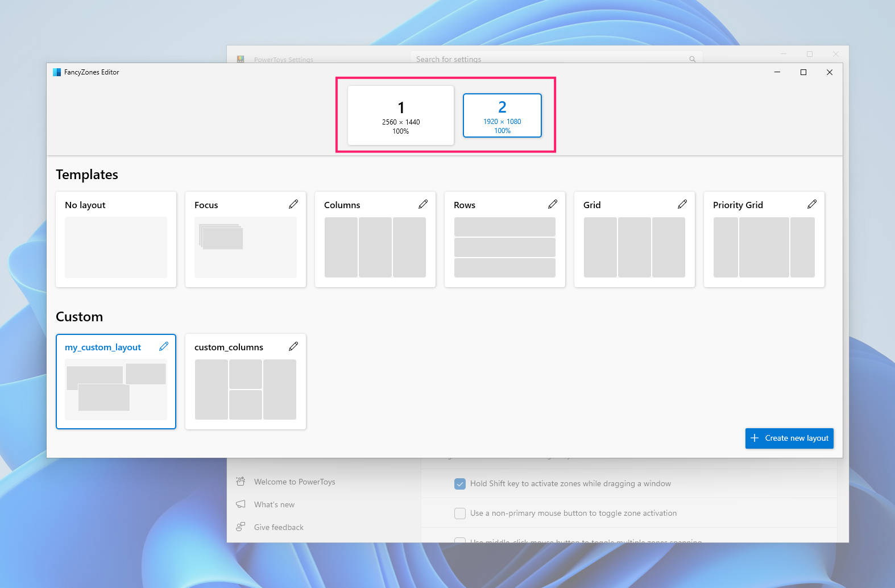
Task: Click the Welcome to PowerToys sidebar icon
Action: click(241, 481)
